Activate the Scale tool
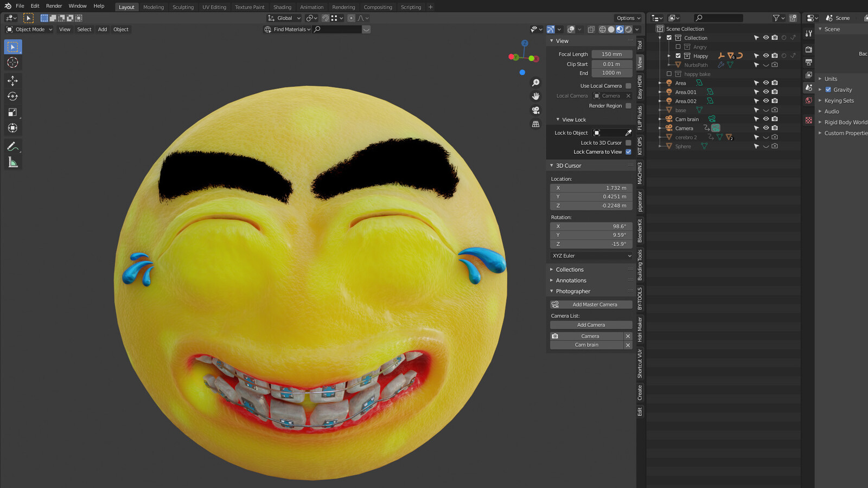 pos(13,112)
